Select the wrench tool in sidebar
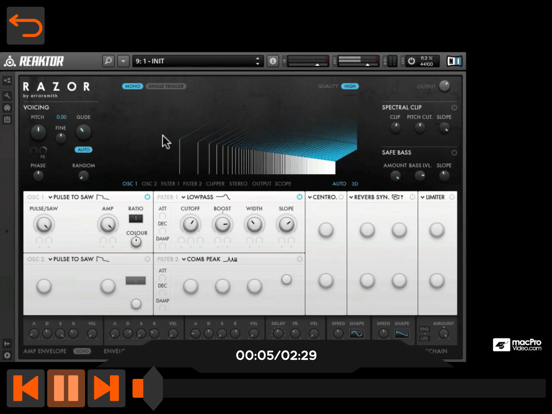552x414 pixels. tap(7, 96)
